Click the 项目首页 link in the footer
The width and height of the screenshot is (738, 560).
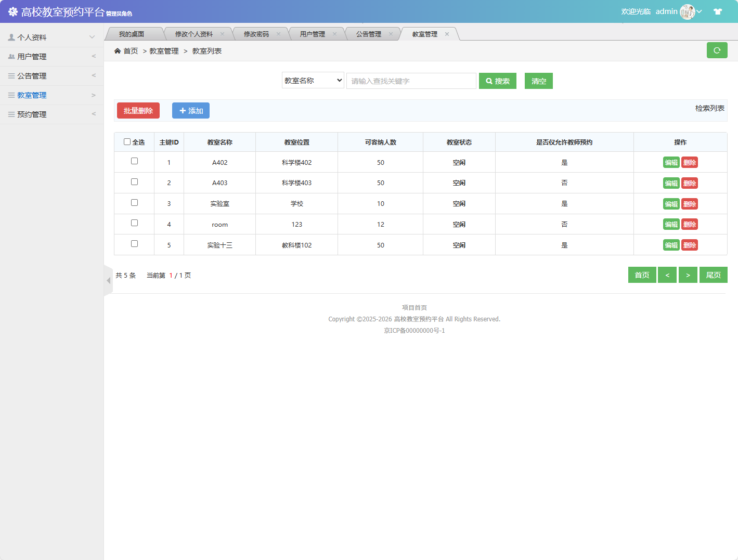coord(414,307)
